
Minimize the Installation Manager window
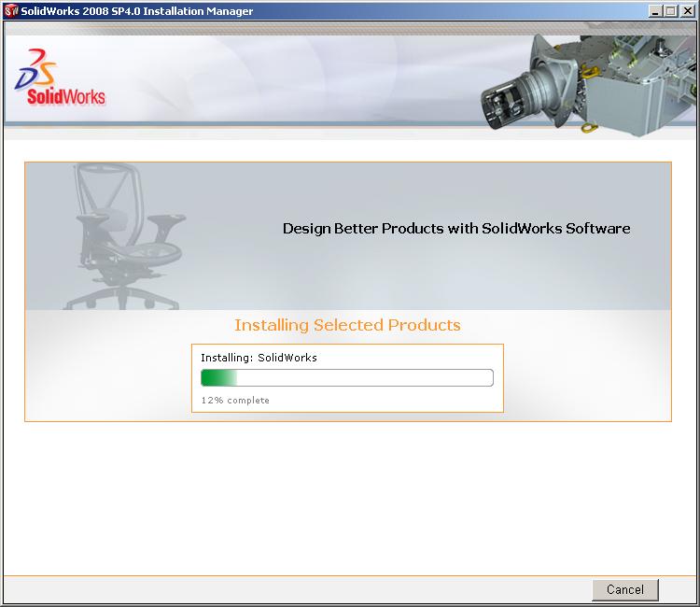[x=655, y=11]
